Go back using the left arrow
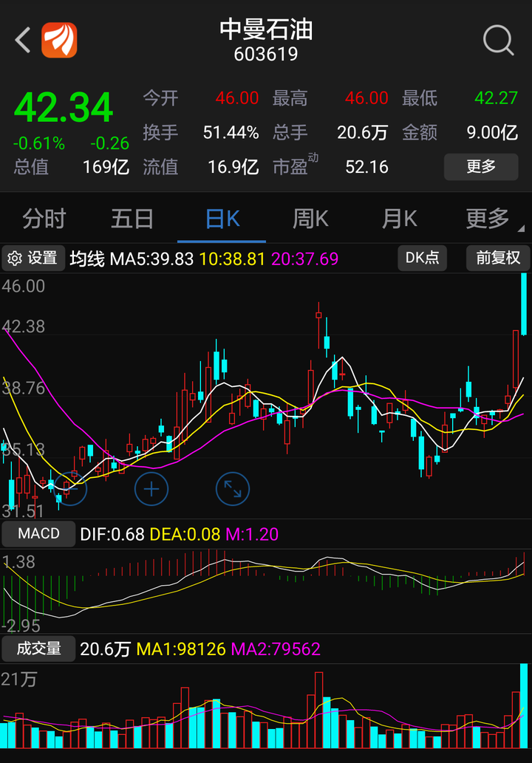The width and height of the screenshot is (532, 763). coord(22,40)
